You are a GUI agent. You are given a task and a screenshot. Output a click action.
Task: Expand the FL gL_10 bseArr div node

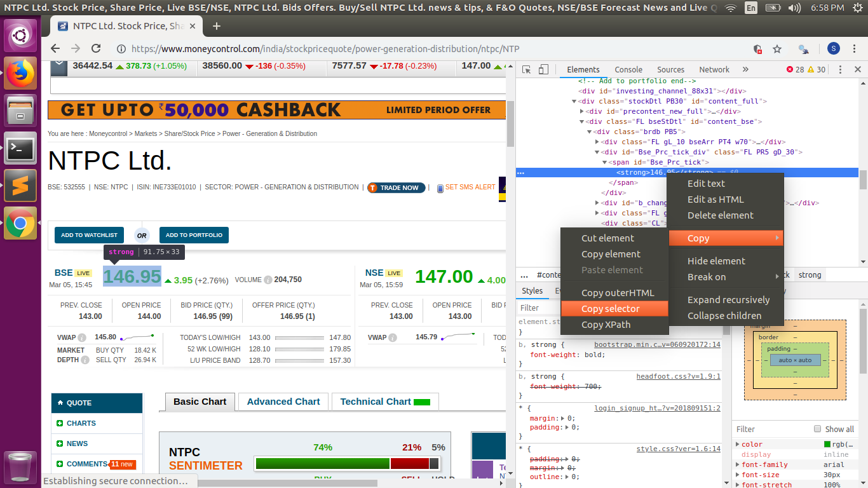[x=597, y=142]
